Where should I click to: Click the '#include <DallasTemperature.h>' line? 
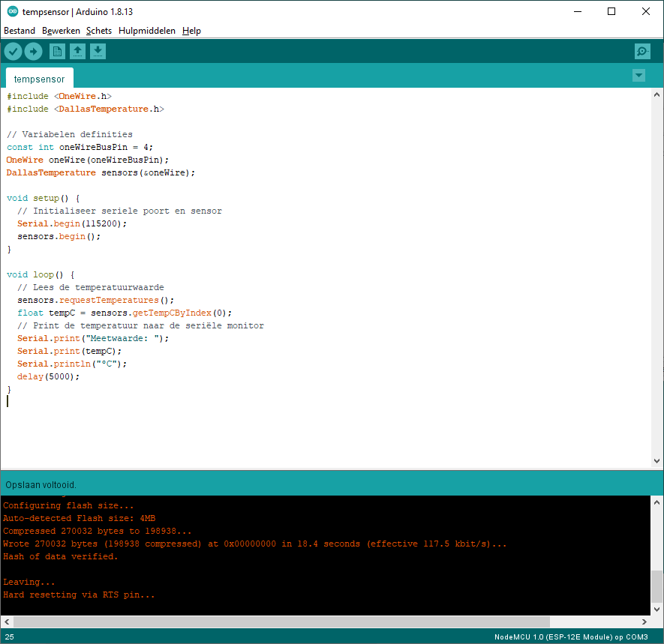[x=85, y=109]
